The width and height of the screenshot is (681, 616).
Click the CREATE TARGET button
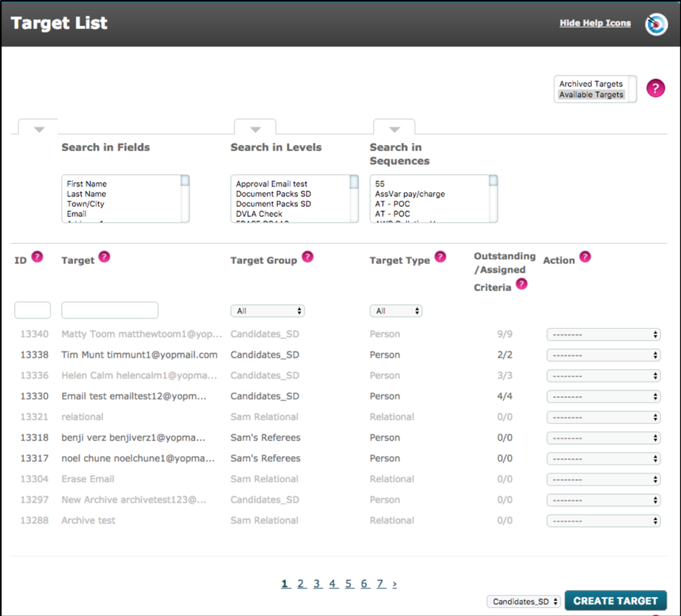[x=616, y=601]
